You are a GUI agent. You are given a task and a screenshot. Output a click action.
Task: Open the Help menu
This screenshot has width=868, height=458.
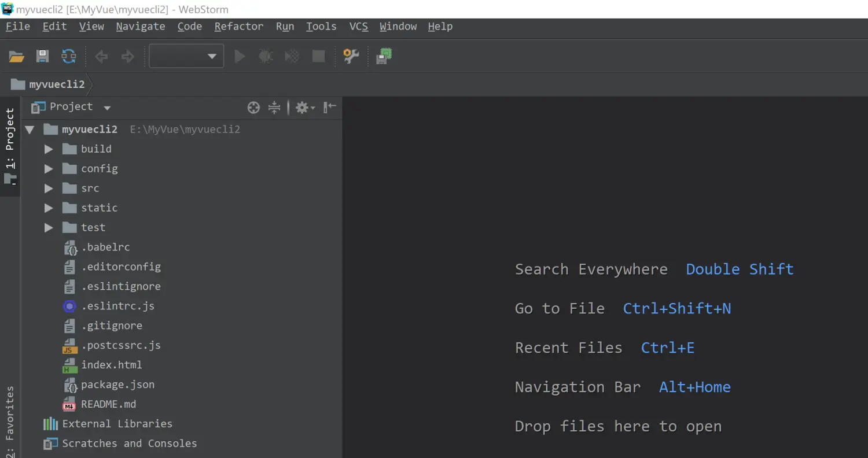tap(440, 27)
